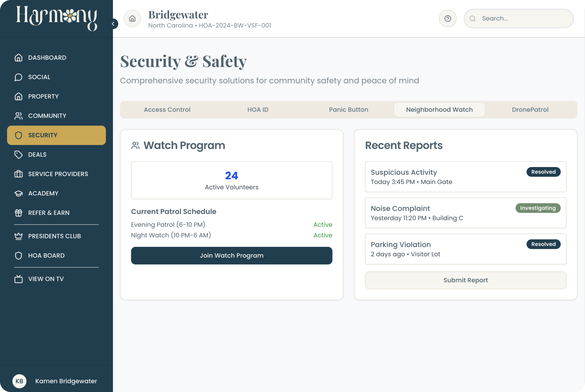
Task: Select the Presidents Club crown icon
Action: [x=18, y=236]
